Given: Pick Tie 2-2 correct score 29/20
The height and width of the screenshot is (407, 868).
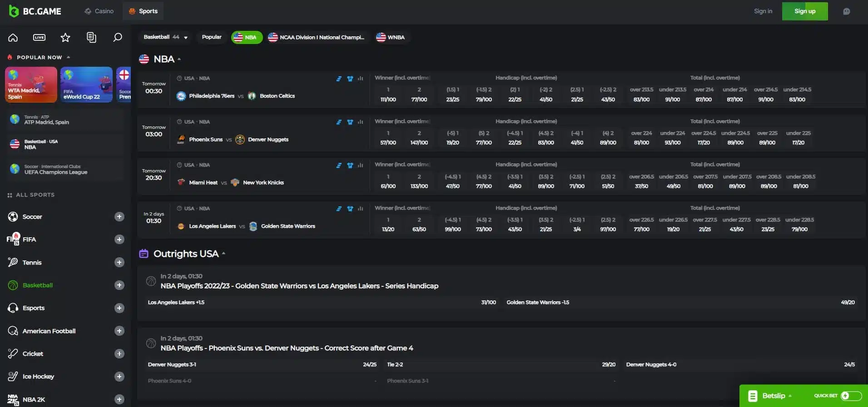Looking at the screenshot, I should tap(501, 365).
